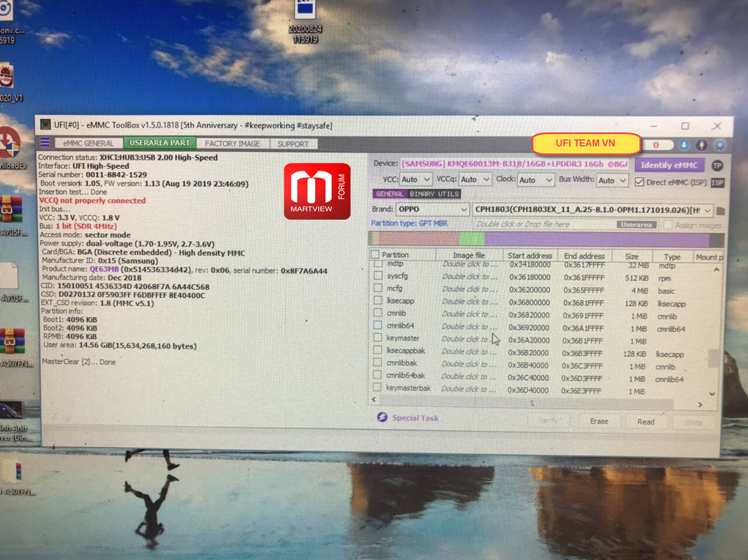Click the MARTVIEW forum logo
Viewport: 748px width, 560px height.
tap(317, 191)
